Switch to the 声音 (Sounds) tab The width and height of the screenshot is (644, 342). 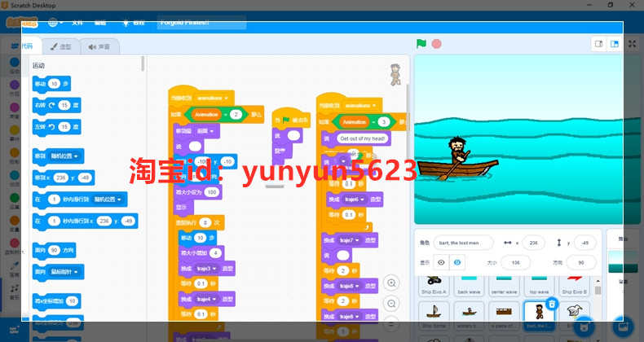pyautogui.click(x=99, y=46)
